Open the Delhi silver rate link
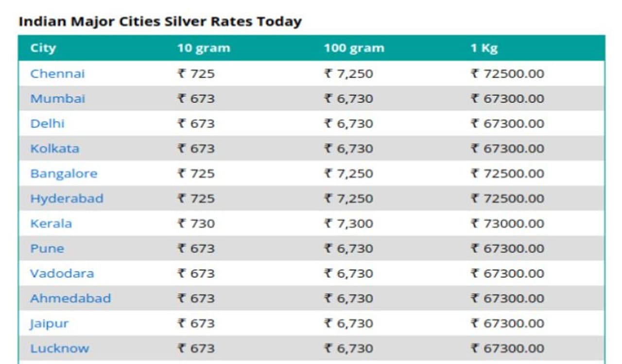The image size is (622, 364). (47, 123)
